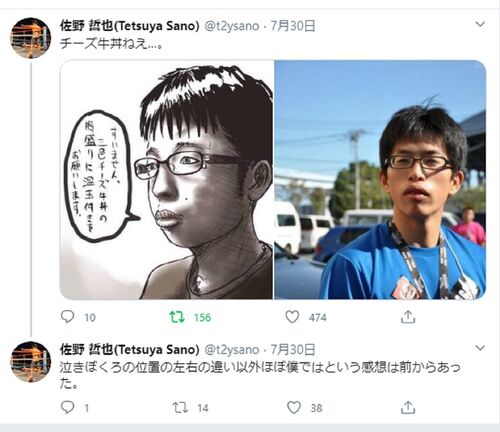The width and height of the screenshot is (500, 432).
Task: Open the second tweet's profile avatar
Action: click(x=31, y=362)
